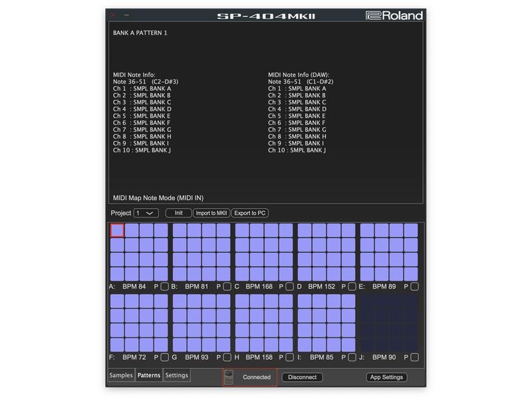
Task: Switch to the Settings tab
Action: point(176,375)
